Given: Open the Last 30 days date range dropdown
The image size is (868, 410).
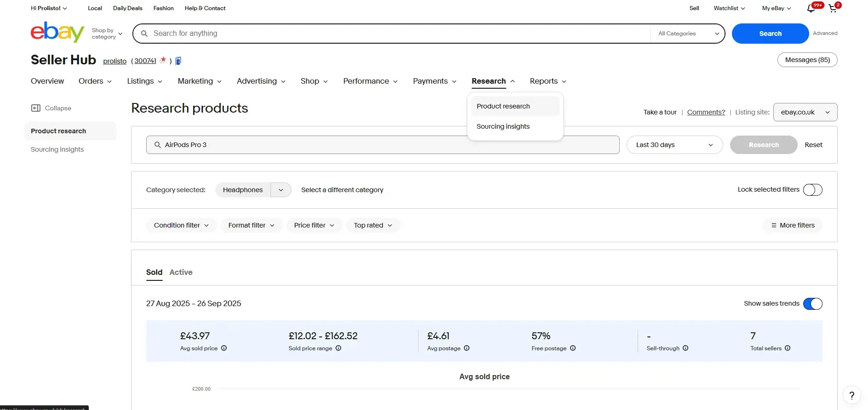Looking at the screenshot, I should tap(674, 145).
